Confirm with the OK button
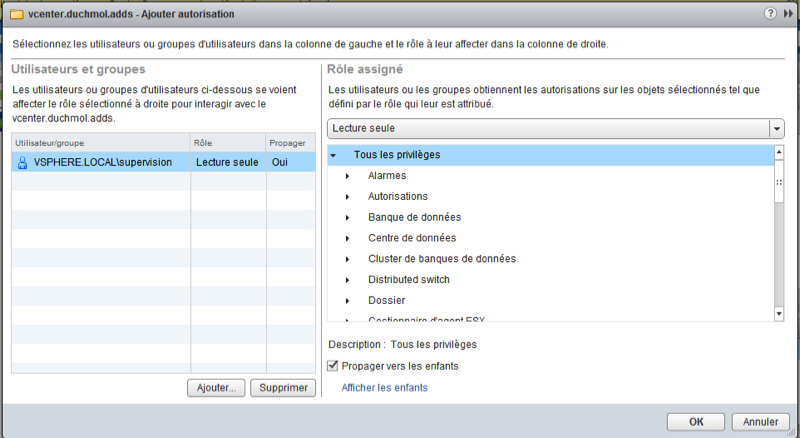The height and width of the screenshot is (438, 800). [x=696, y=421]
